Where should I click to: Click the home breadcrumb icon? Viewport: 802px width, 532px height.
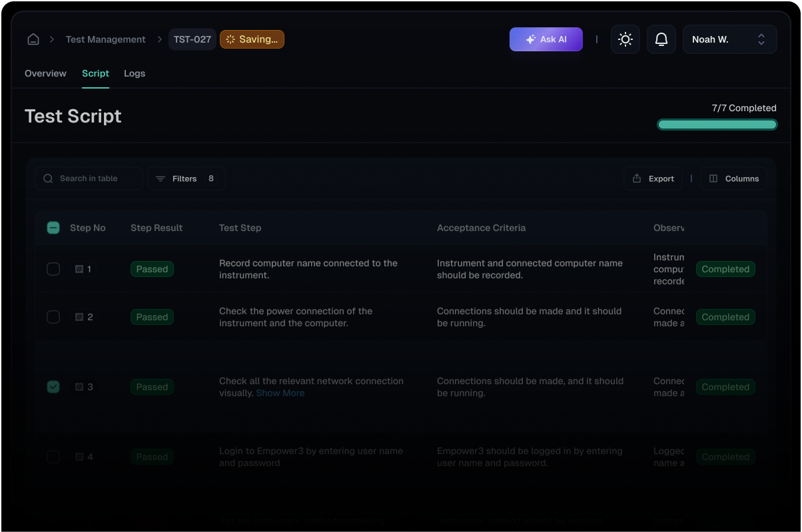[33, 39]
